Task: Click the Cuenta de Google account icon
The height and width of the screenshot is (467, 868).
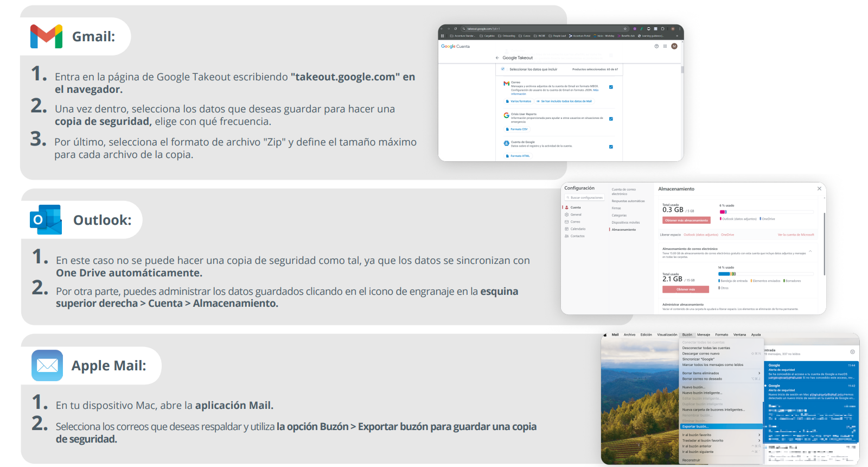Action: click(x=506, y=143)
